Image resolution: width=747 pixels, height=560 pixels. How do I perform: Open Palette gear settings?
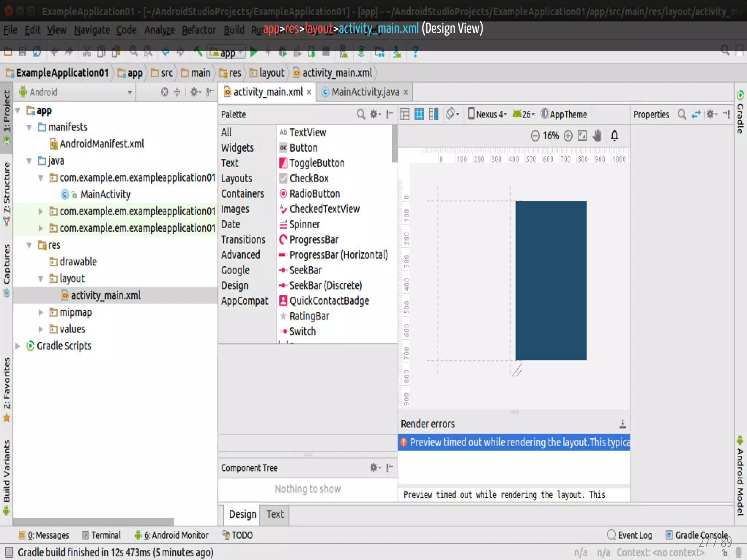[x=375, y=114]
